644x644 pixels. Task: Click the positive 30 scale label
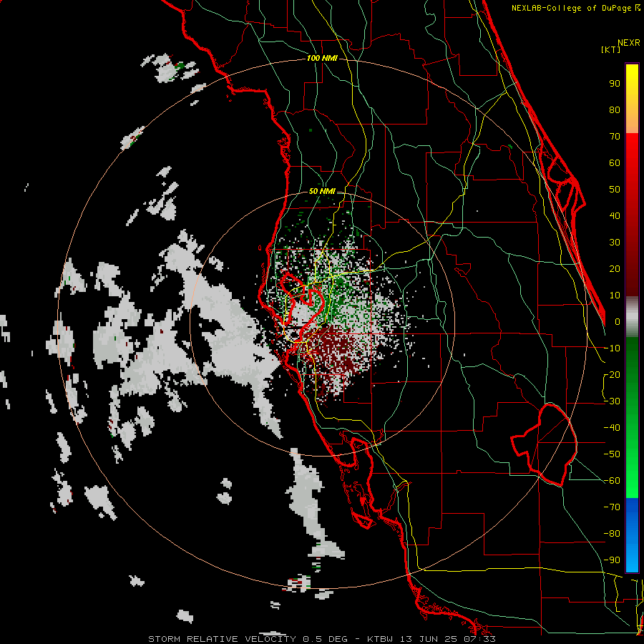(615, 243)
